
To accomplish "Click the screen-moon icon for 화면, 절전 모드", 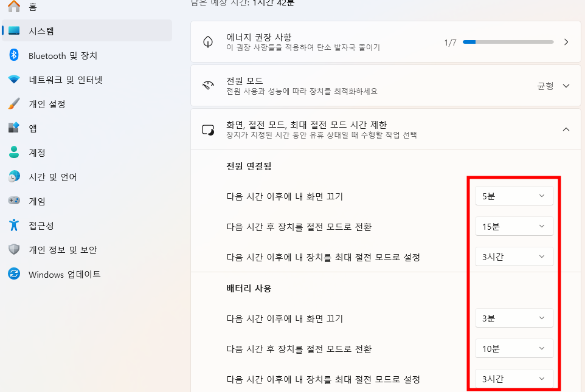I will pyautogui.click(x=208, y=130).
